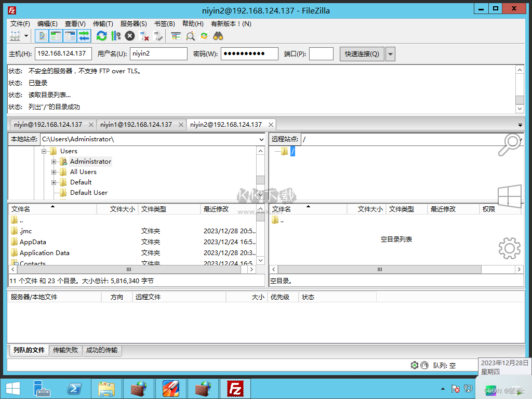Switch to the 传输失败 tab
The height and width of the screenshot is (399, 532).
65,350
